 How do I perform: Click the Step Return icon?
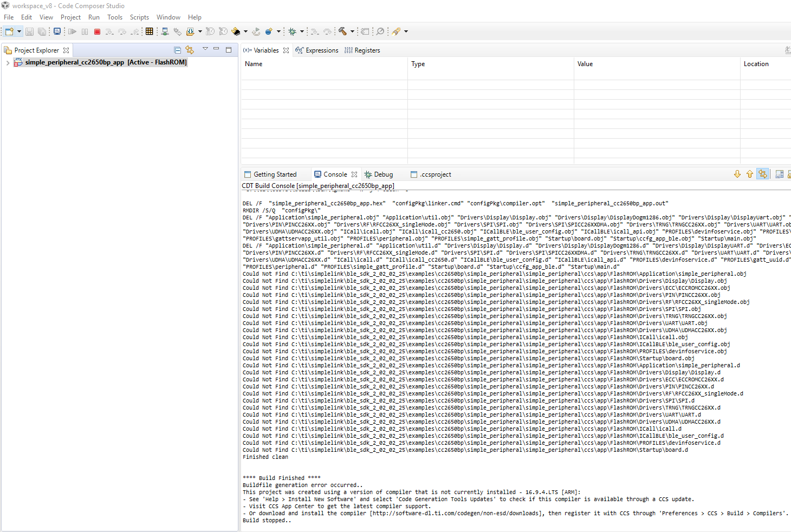(135, 31)
